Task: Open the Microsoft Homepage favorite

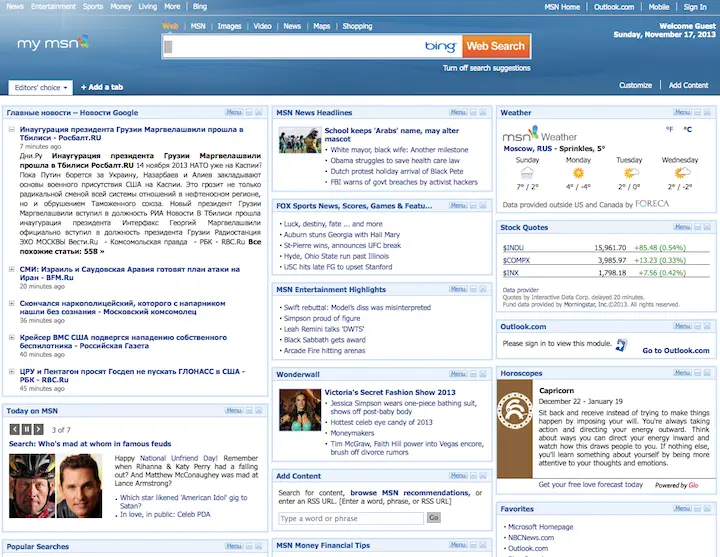Action: 540,527
